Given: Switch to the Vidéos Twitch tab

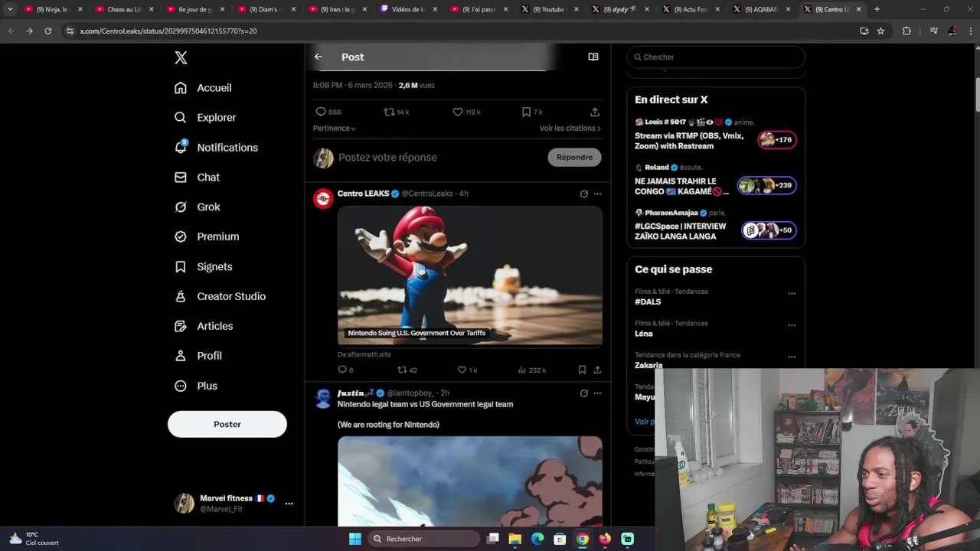Looking at the screenshot, I should pos(408,9).
